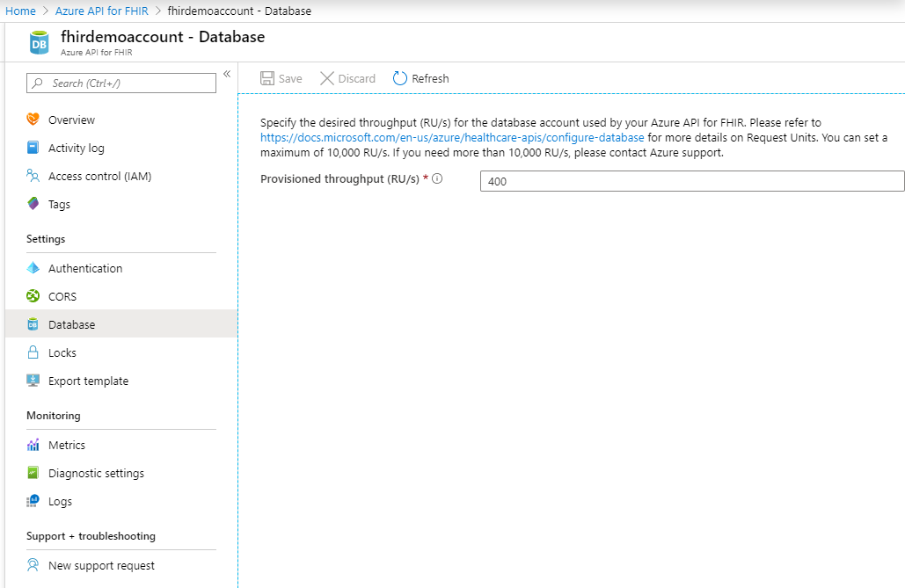Click the Logs icon under Monitoring
Screen dimensions: 905x588
(33, 501)
